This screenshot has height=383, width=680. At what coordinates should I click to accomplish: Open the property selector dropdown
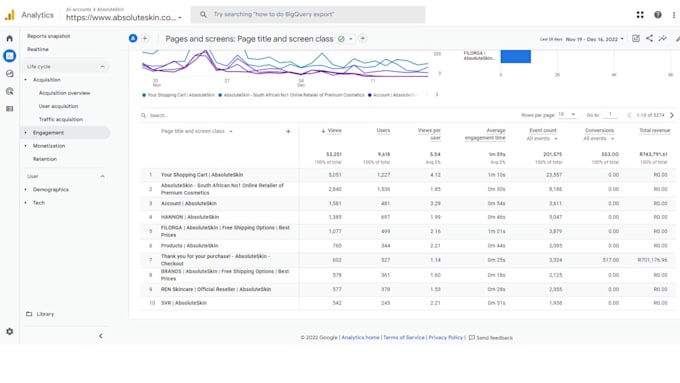pos(124,18)
